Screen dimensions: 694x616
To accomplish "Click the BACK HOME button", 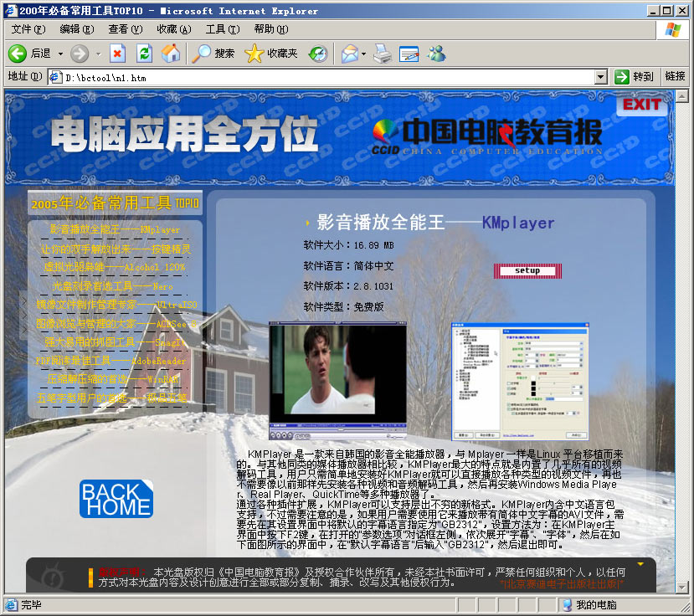I will tap(116, 499).
